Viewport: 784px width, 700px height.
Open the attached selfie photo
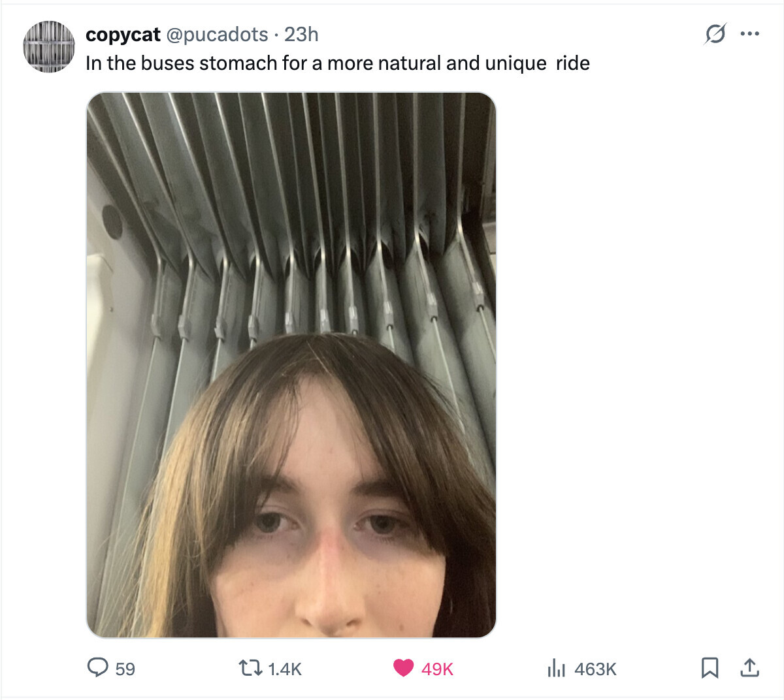pos(291,364)
